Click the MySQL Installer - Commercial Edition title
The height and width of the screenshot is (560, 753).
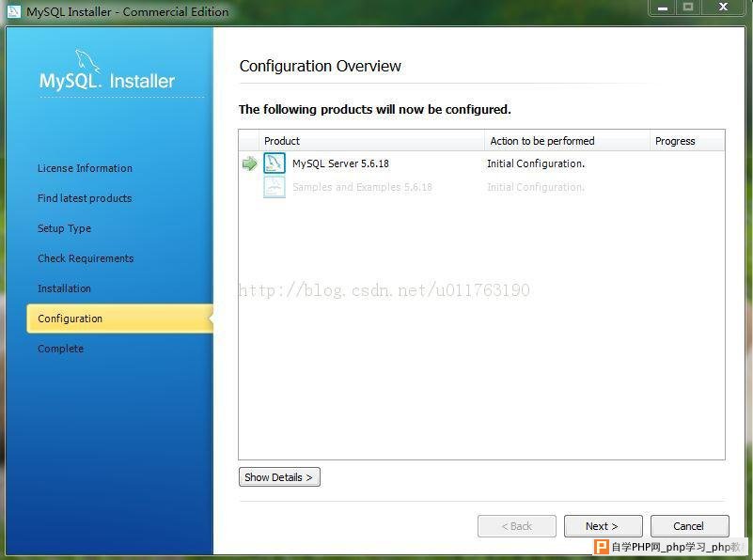[127, 11]
